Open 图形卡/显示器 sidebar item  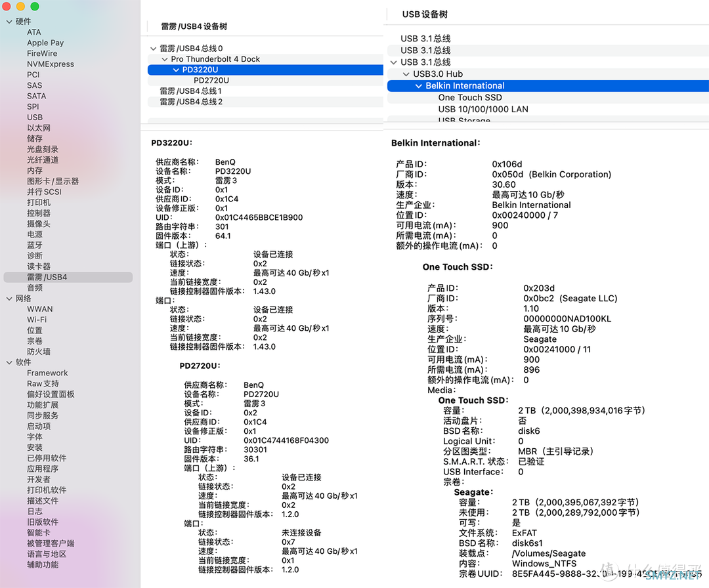53,180
